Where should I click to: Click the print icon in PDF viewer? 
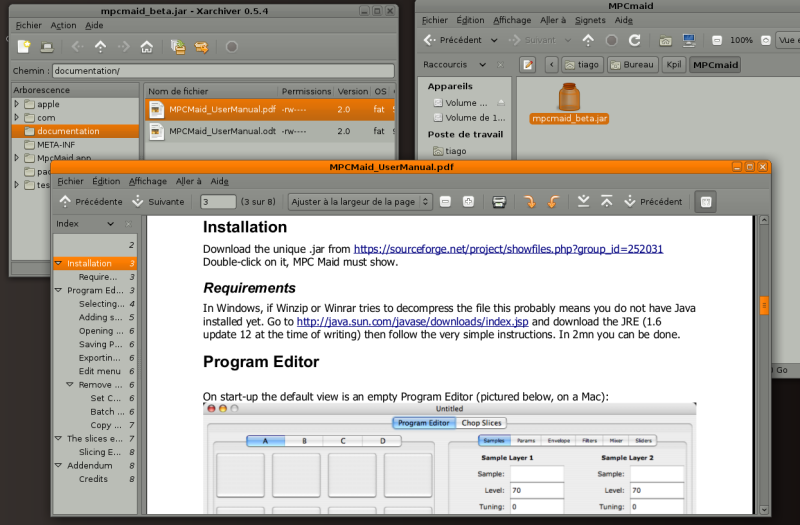point(499,202)
